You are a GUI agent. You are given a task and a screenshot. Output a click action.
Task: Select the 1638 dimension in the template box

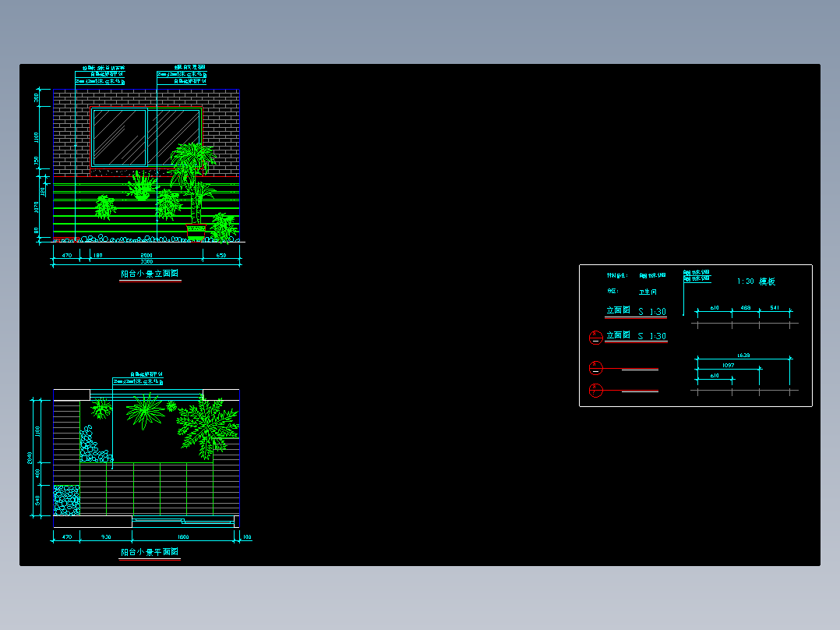pos(743,356)
